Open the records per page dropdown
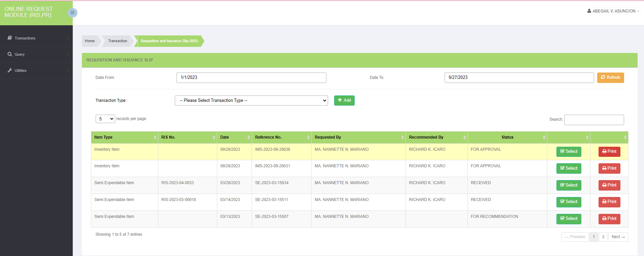The image size is (644, 256). click(x=105, y=119)
